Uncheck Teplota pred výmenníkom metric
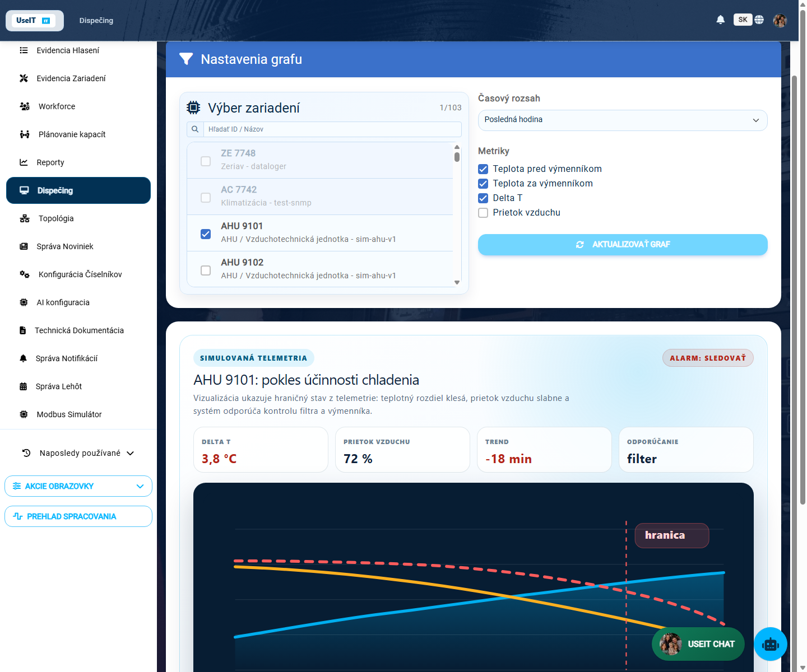This screenshot has height=672, width=807. pos(483,169)
